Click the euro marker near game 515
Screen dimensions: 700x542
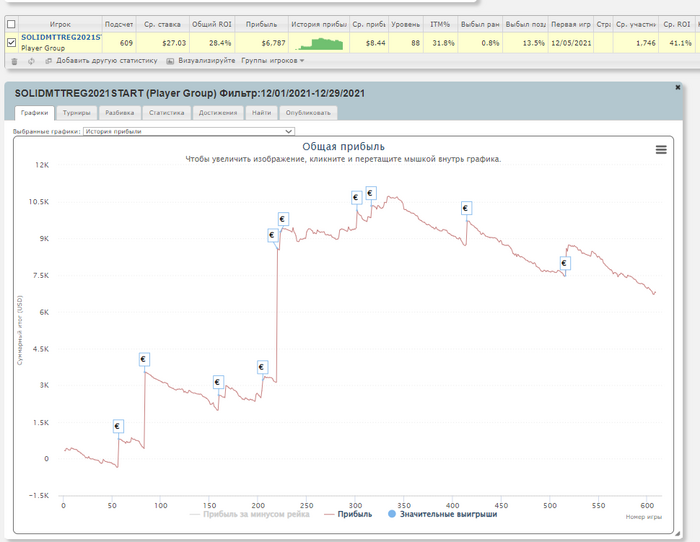[x=565, y=263]
